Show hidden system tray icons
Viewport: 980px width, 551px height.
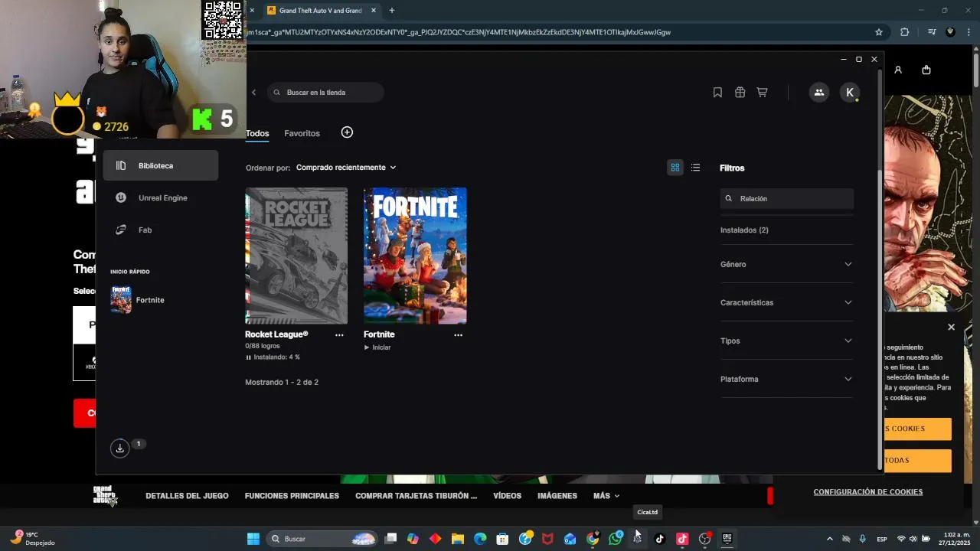tap(829, 539)
